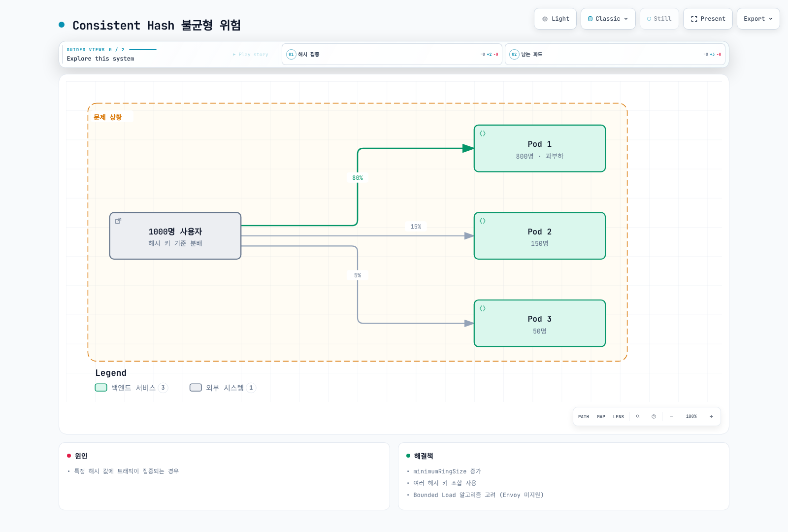
Task: Click the external-link icon on 1000명 사용자 node
Action: click(x=118, y=221)
